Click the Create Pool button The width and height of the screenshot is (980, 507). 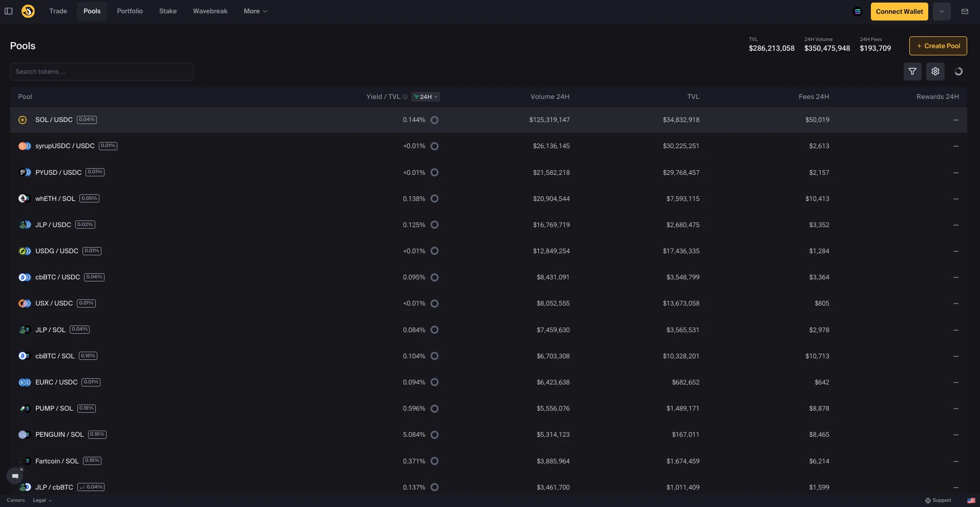tap(938, 46)
